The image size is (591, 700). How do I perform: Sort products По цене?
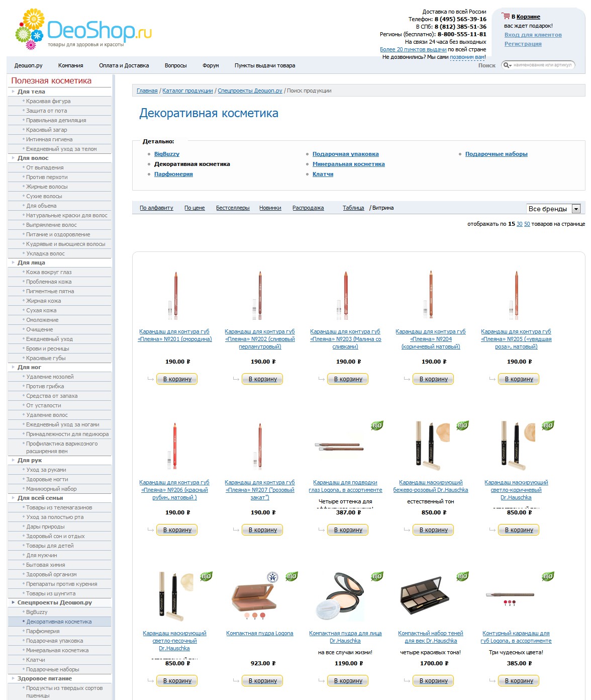click(x=194, y=208)
